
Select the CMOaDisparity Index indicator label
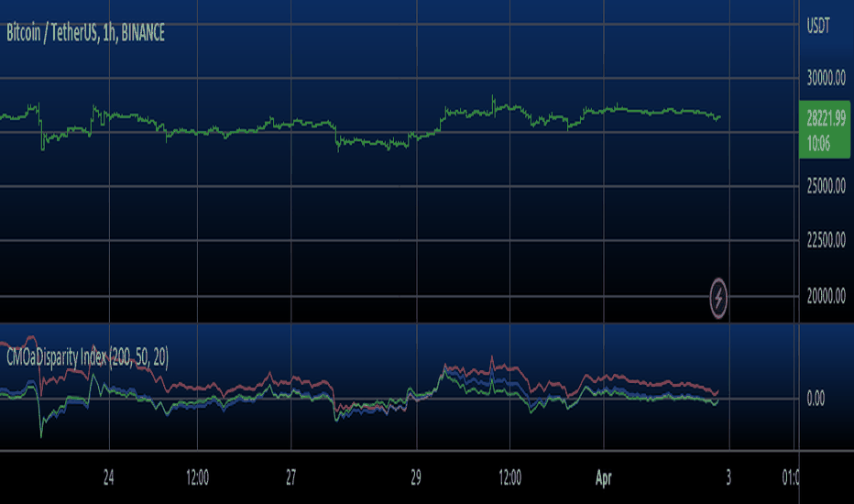pyautogui.click(x=88, y=357)
